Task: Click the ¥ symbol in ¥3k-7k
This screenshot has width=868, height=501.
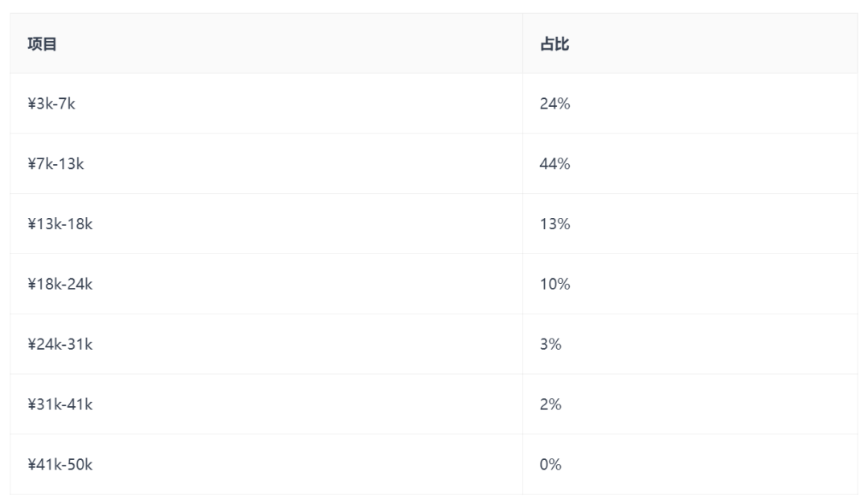Action: 31,104
